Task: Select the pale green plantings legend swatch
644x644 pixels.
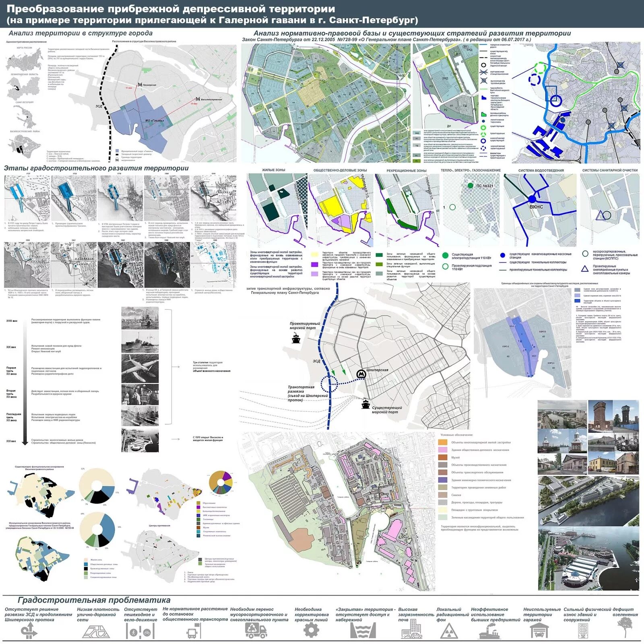Action: tap(442, 517)
